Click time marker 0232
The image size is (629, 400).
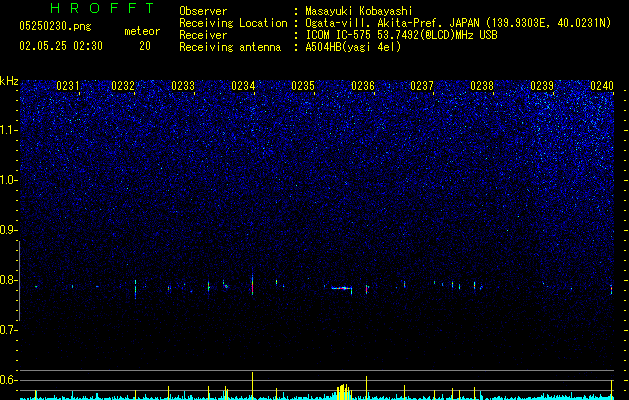pos(123,86)
